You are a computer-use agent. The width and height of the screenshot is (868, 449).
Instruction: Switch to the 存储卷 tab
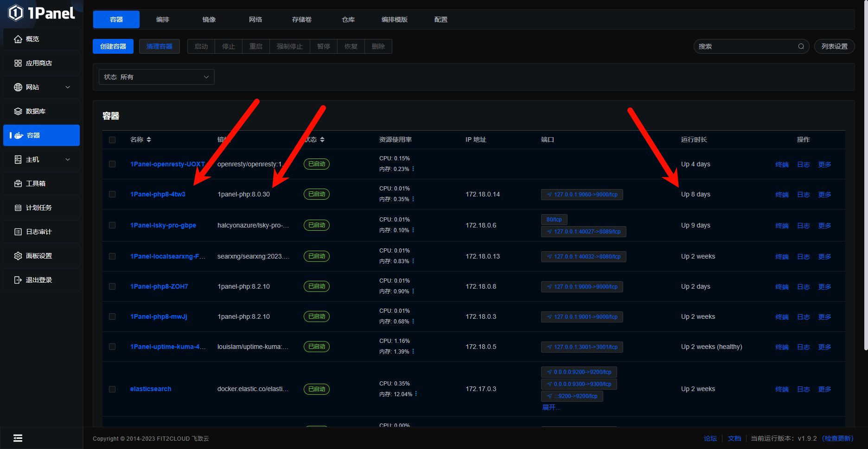pyautogui.click(x=302, y=19)
